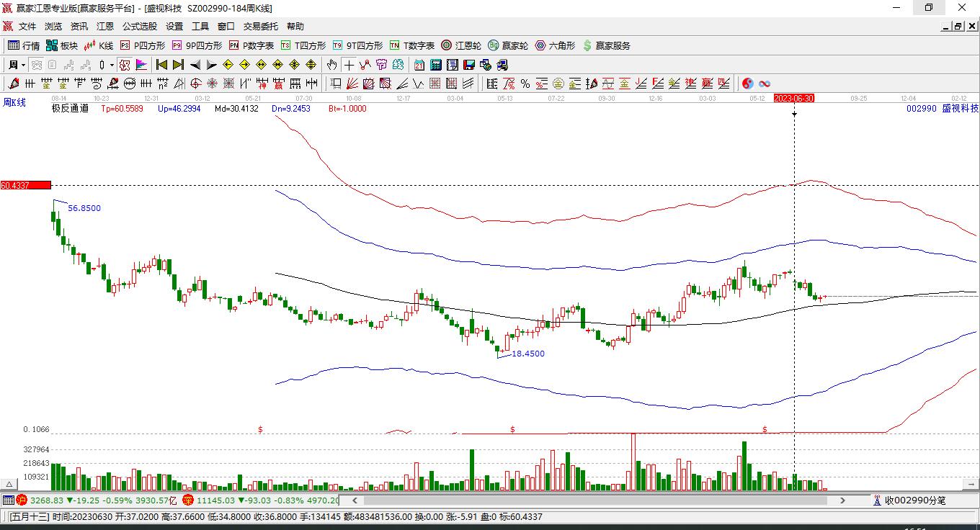Open the 公式选股 menu

coord(139,26)
